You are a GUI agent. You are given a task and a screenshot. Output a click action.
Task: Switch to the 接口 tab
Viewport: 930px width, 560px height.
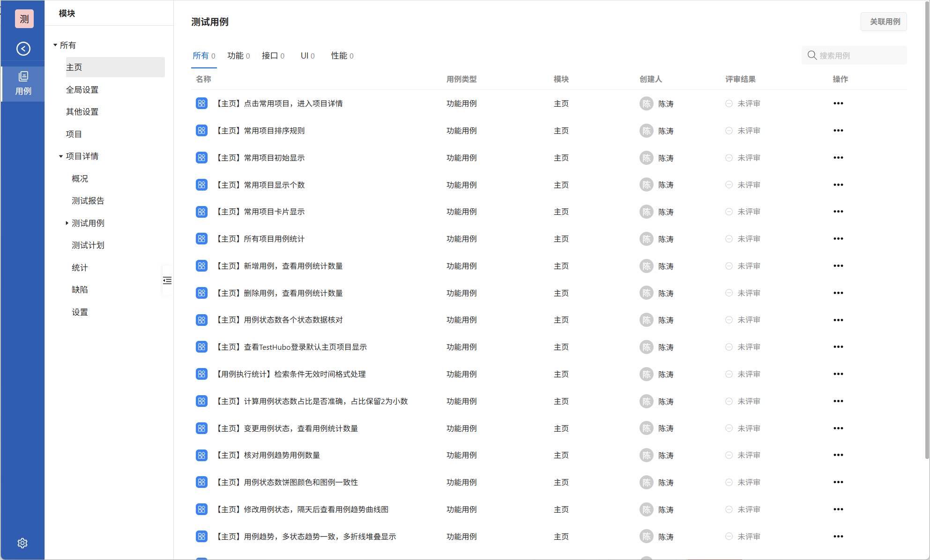[273, 56]
